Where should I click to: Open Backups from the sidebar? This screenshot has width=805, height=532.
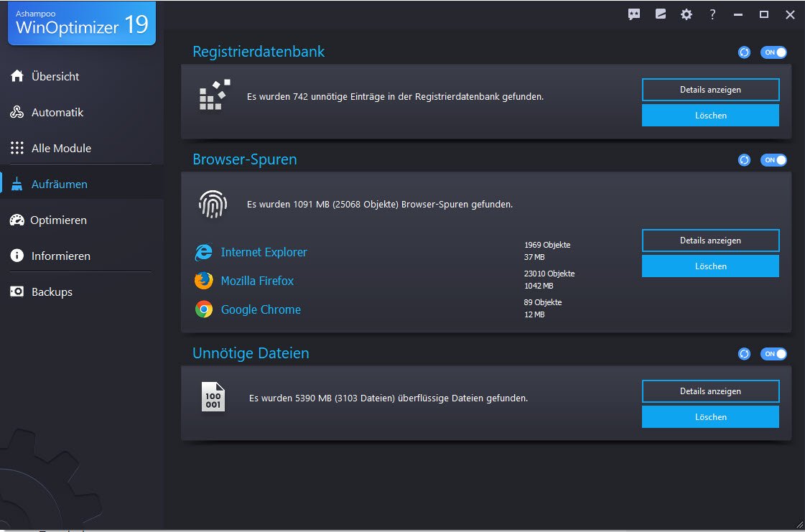[x=51, y=292]
